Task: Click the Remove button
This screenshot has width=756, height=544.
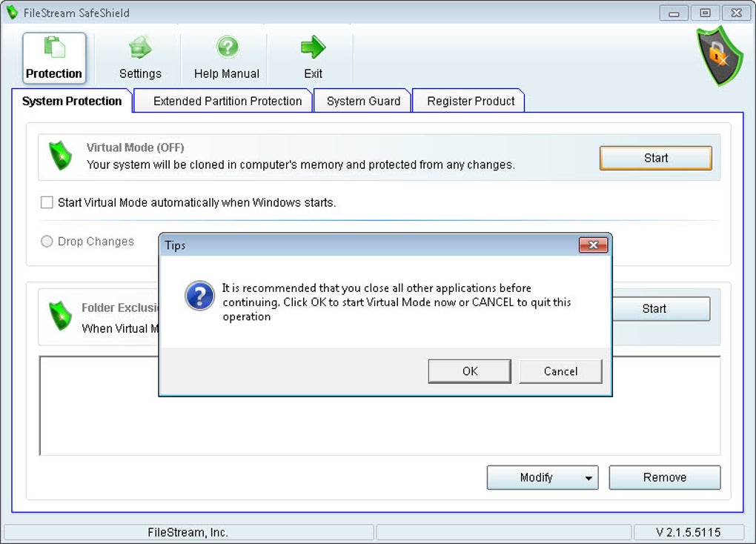Action: point(665,477)
